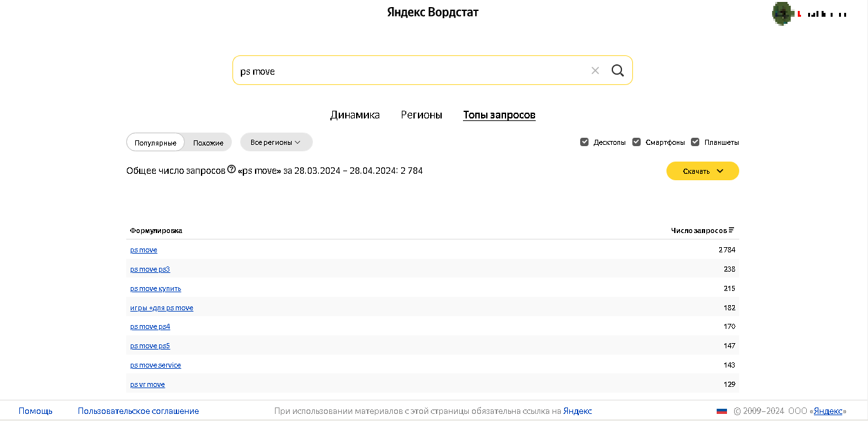
Task: Click the 182 count for 'игры +для ps move'
Action: (x=730, y=308)
